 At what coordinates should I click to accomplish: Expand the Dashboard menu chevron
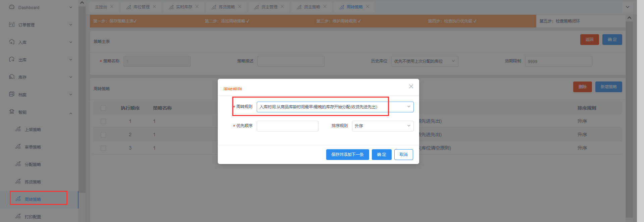tap(70, 7)
